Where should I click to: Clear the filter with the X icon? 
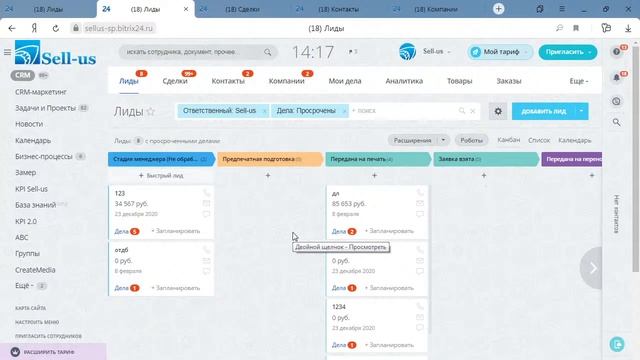pos(473,111)
